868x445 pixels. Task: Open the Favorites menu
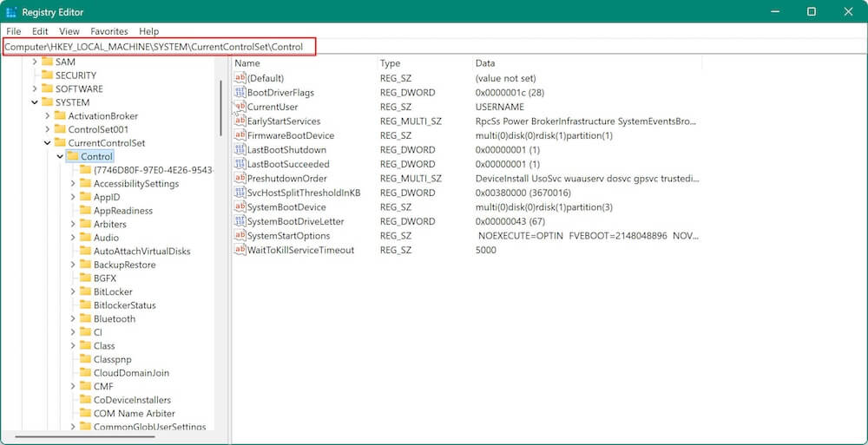click(x=108, y=31)
